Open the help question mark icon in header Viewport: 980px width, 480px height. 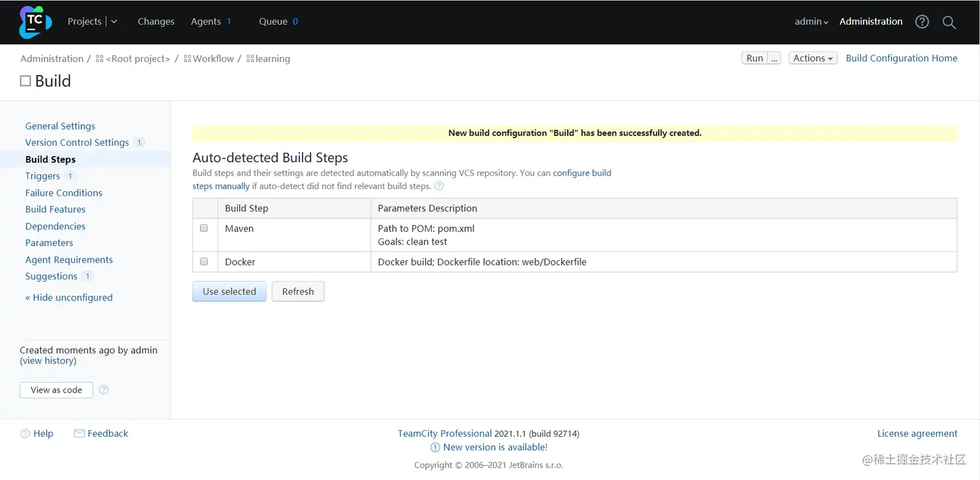tap(922, 22)
